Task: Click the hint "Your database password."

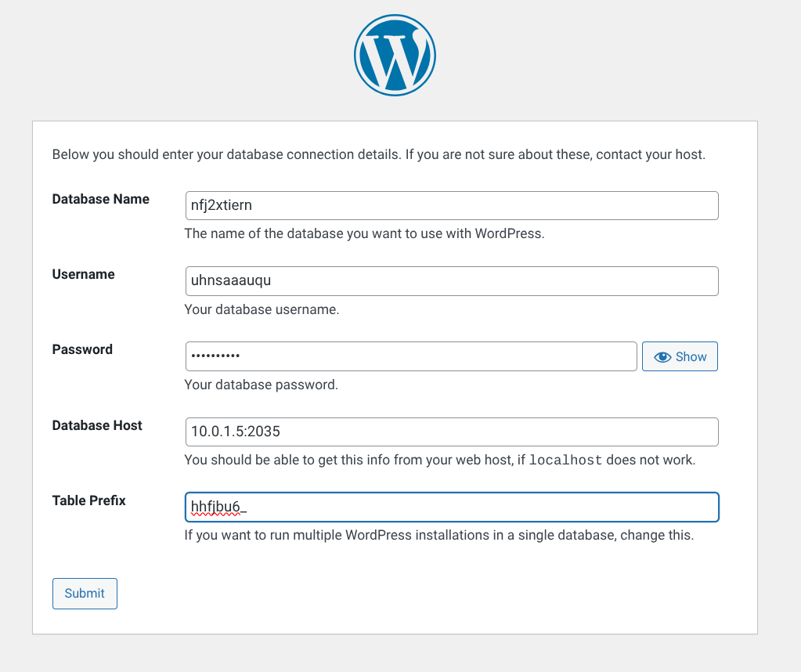Action: pyautogui.click(x=261, y=385)
